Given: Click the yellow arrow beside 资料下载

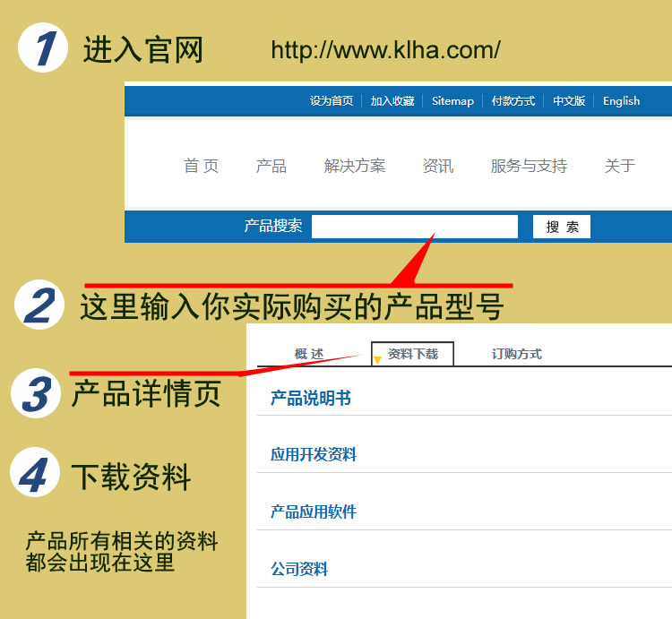Looking at the screenshot, I should 377,360.
